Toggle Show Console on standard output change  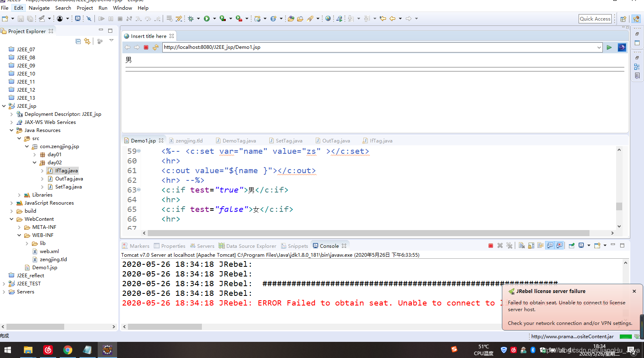(x=550, y=245)
